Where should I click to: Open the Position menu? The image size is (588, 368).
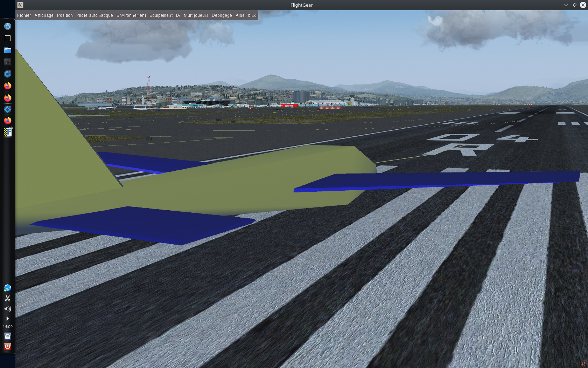65,15
